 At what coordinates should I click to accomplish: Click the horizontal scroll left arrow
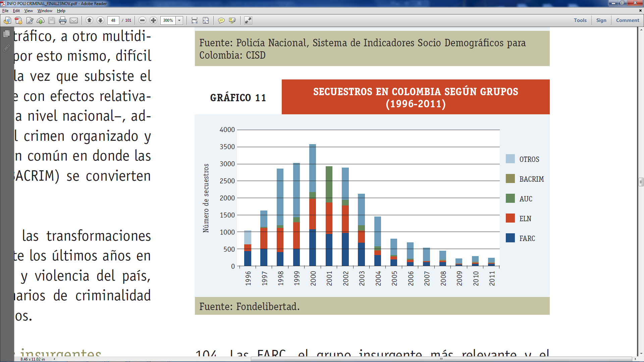pyautogui.click(x=54, y=359)
